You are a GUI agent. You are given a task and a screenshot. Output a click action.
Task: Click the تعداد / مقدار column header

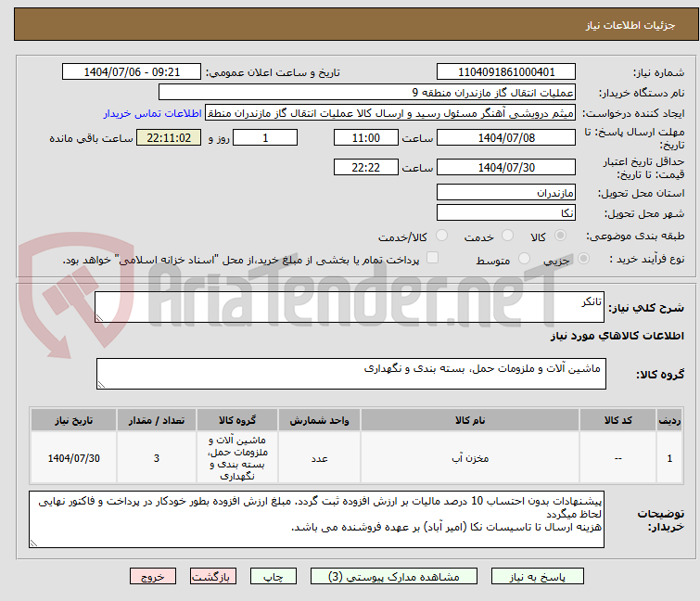click(x=157, y=420)
